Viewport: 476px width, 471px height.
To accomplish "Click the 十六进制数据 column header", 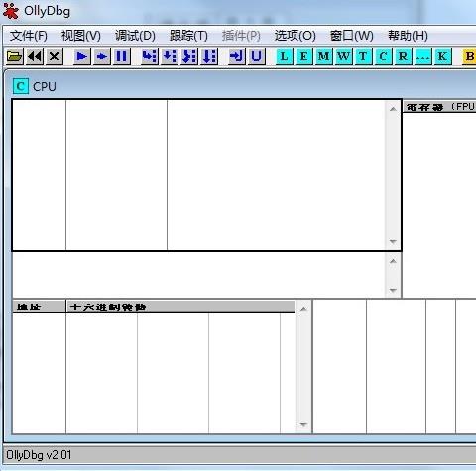I will (180, 307).
